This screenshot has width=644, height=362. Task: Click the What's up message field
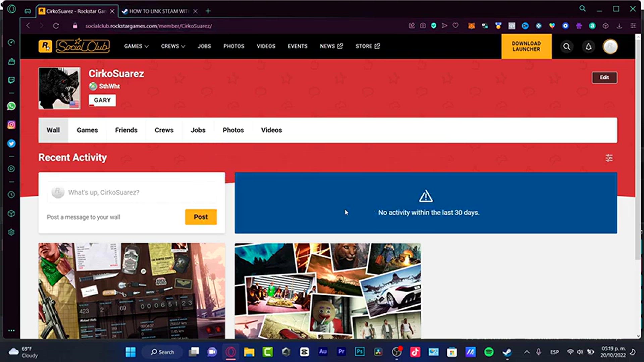tap(131, 192)
